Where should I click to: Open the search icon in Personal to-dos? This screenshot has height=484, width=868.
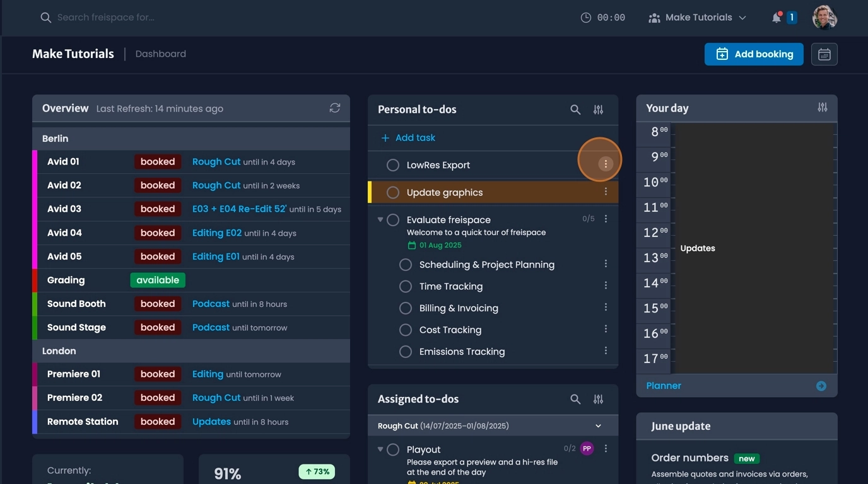click(575, 109)
